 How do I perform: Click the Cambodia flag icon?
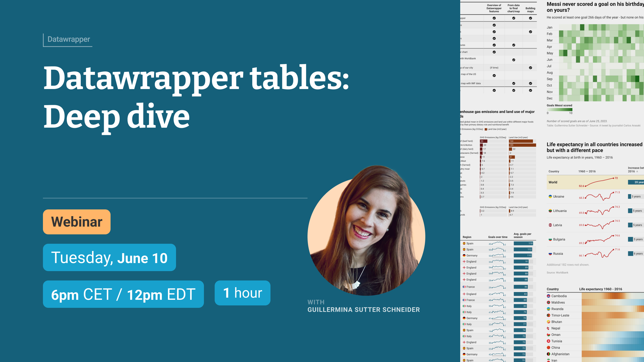(x=549, y=296)
